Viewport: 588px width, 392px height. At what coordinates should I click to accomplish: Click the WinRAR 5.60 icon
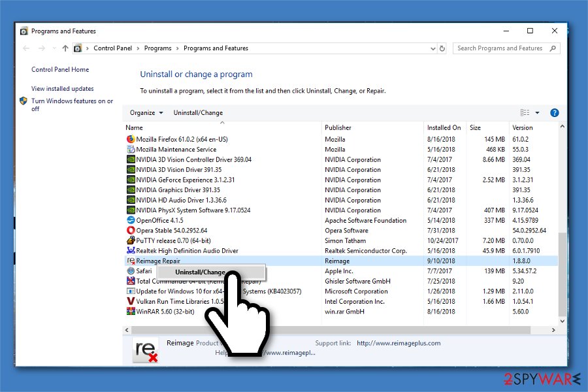(131, 312)
